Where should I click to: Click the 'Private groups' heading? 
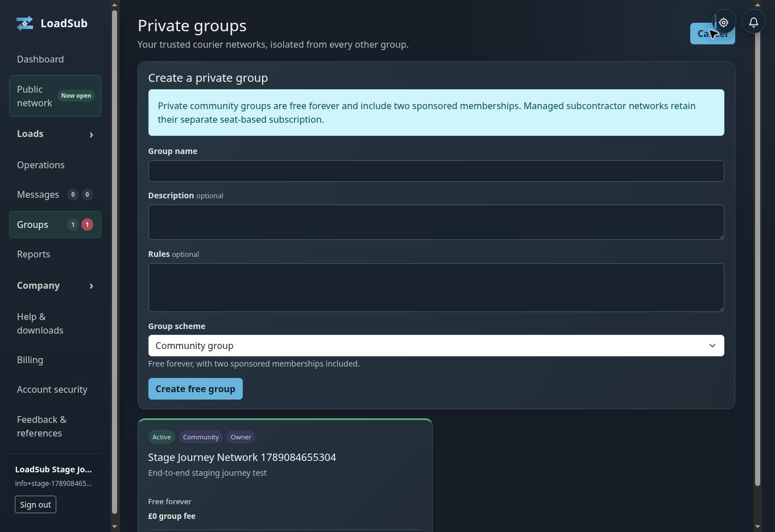click(192, 26)
